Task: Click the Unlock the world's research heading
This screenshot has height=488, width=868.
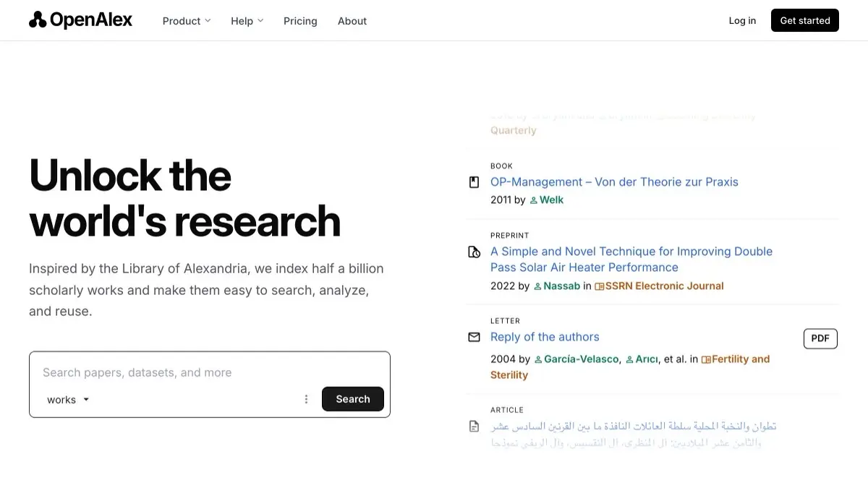Action: tap(184, 197)
